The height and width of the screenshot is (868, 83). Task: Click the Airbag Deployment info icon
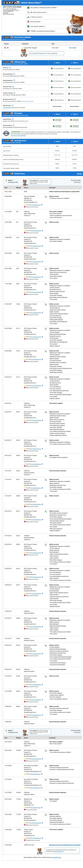click(15, 80)
